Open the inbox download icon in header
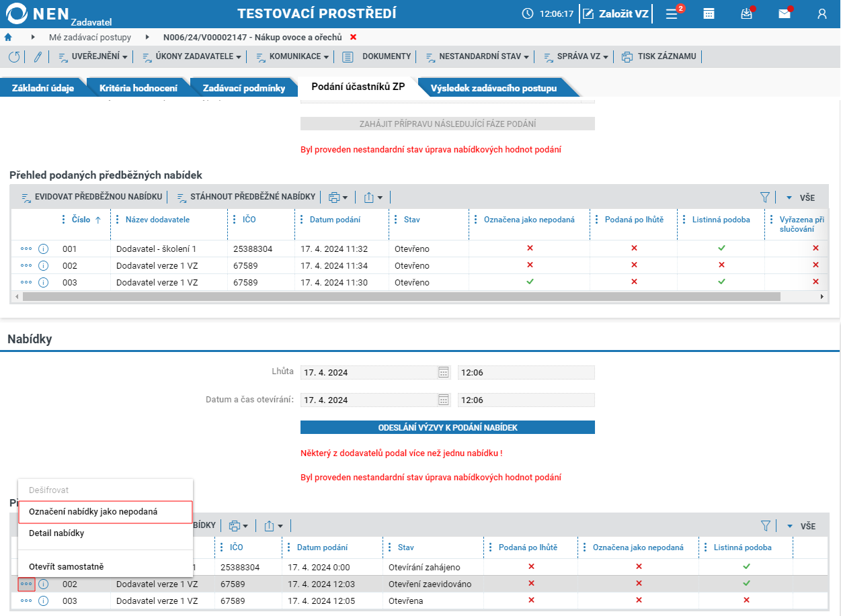Screen dimensions: 841x616 point(746,13)
